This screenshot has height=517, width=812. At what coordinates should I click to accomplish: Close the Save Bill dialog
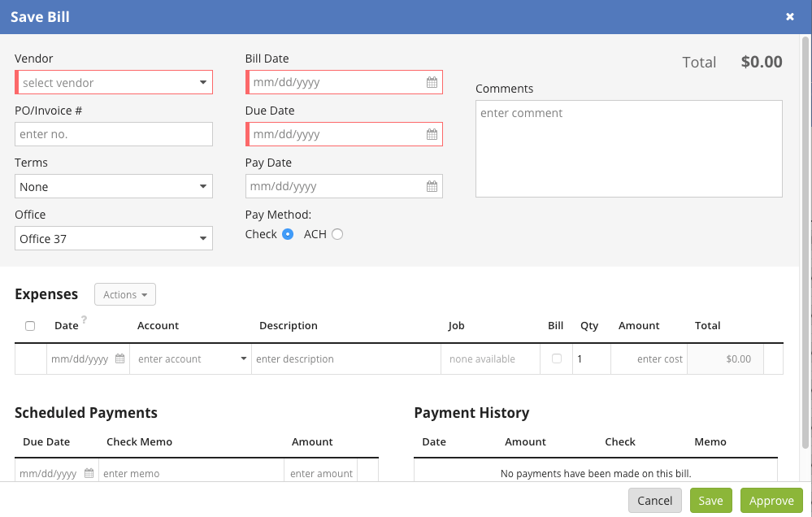tap(790, 16)
